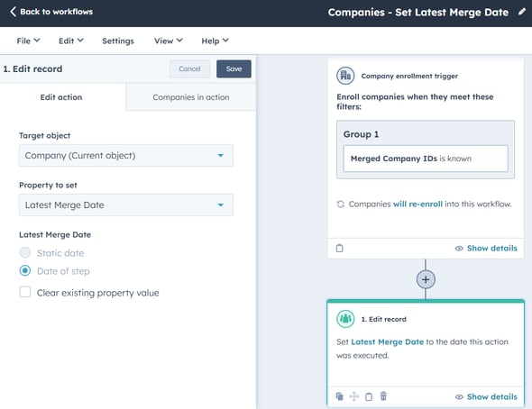Click the re-enroll refresh arrows icon
The height and width of the screenshot is (409, 532).
pos(340,204)
